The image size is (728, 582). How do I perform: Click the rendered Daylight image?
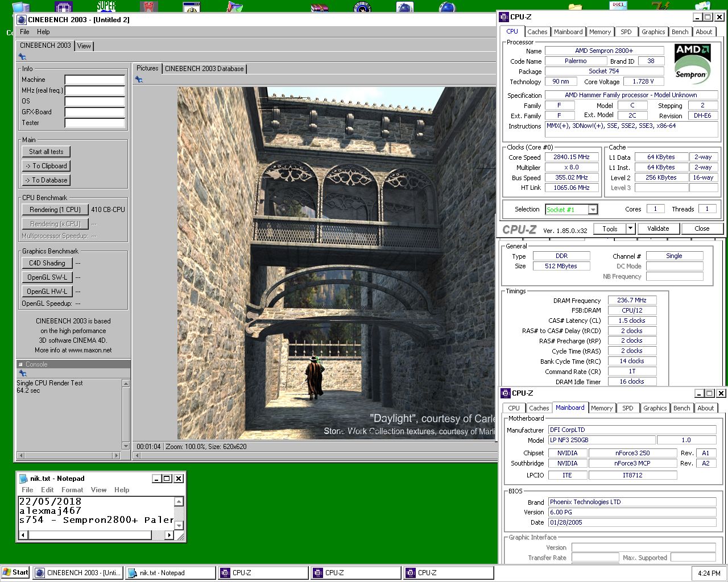(x=337, y=263)
